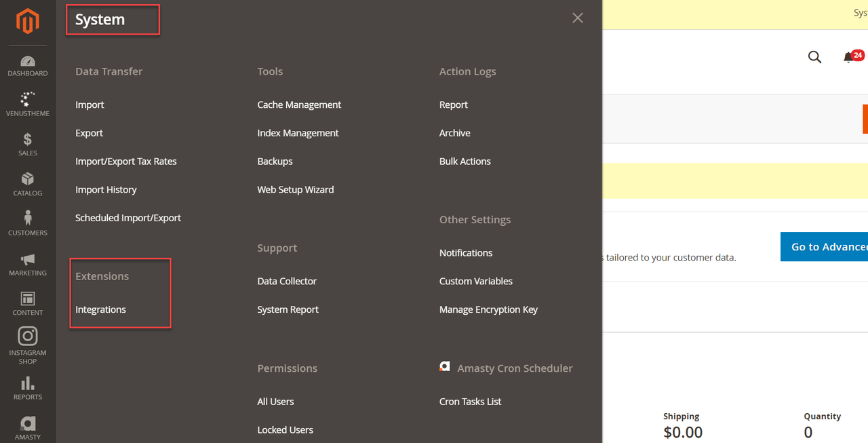868x443 pixels.
Task: Close the System menu panel
Action: tap(578, 18)
